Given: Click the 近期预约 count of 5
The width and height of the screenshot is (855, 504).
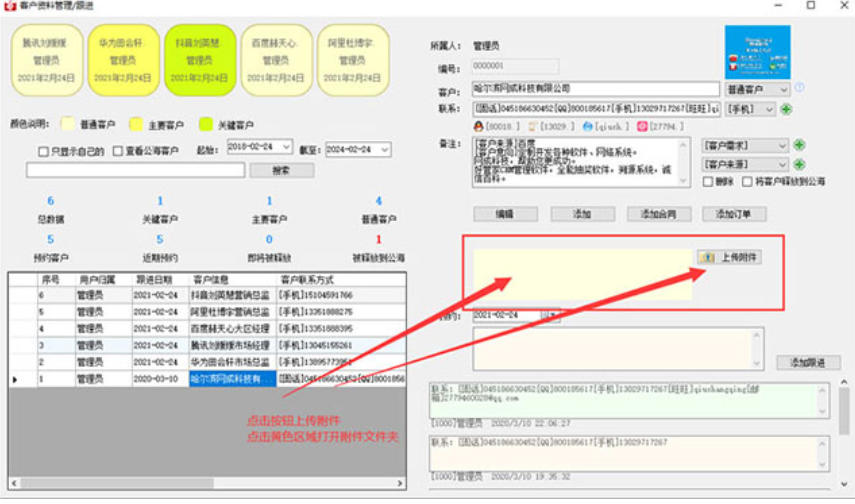Looking at the screenshot, I should [160, 239].
